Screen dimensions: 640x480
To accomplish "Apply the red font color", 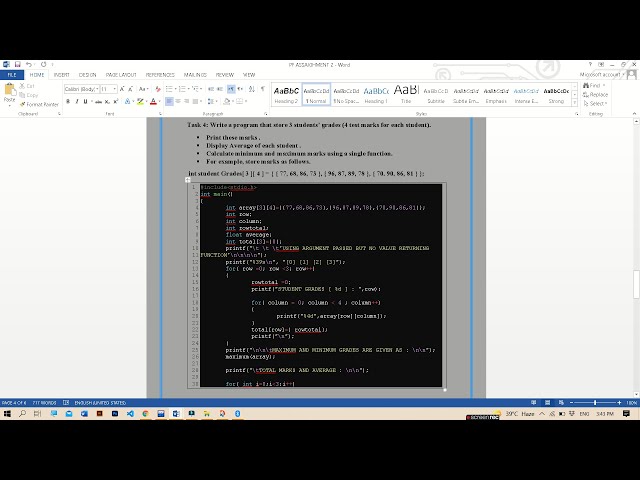I will click(x=153, y=101).
